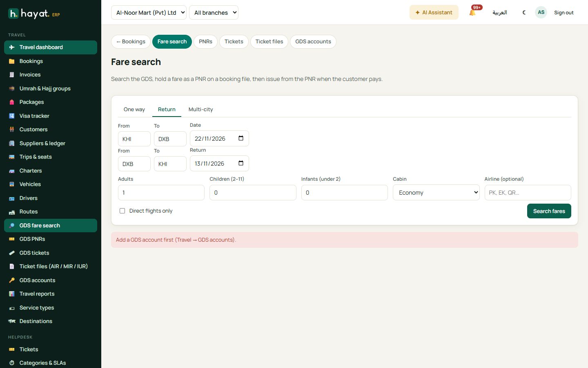
Task: Click the GDS PNRs icon
Action: click(12, 239)
